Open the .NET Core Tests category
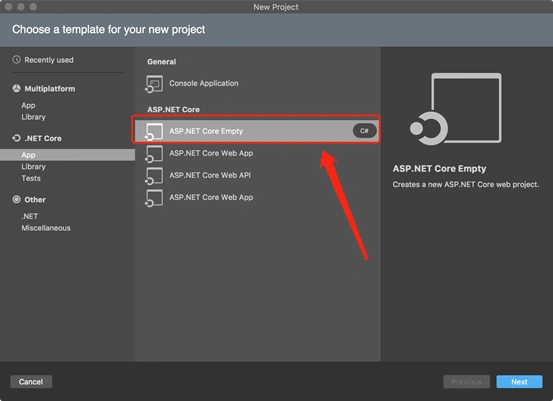The image size is (553, 401). 31,178
